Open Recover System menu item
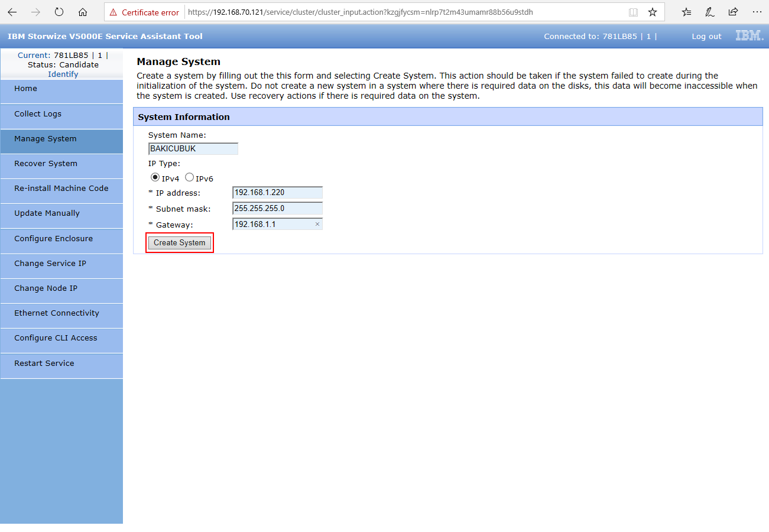The image size is (769, 532). (46, 164)
